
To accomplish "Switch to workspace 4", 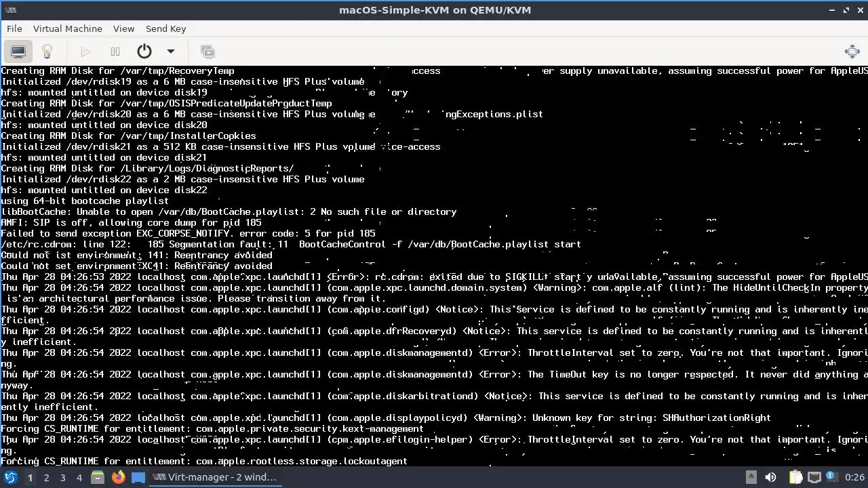I will click(79, 477).
